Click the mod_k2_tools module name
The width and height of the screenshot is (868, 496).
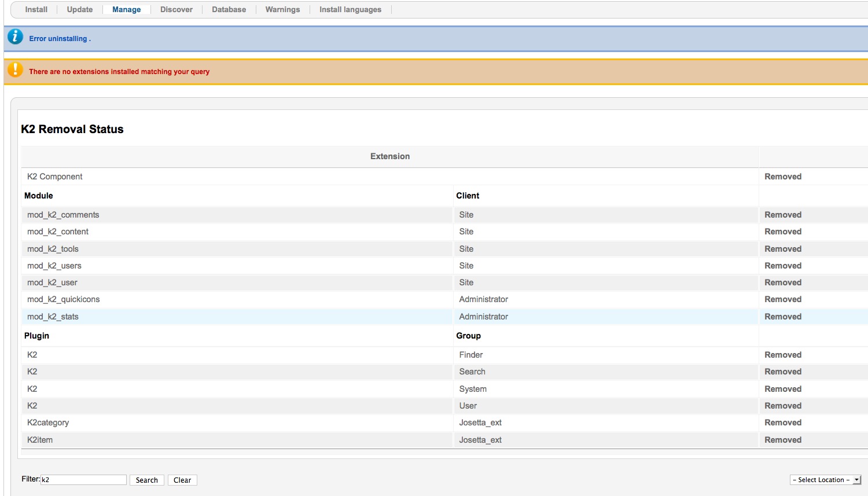click(53, 249)
